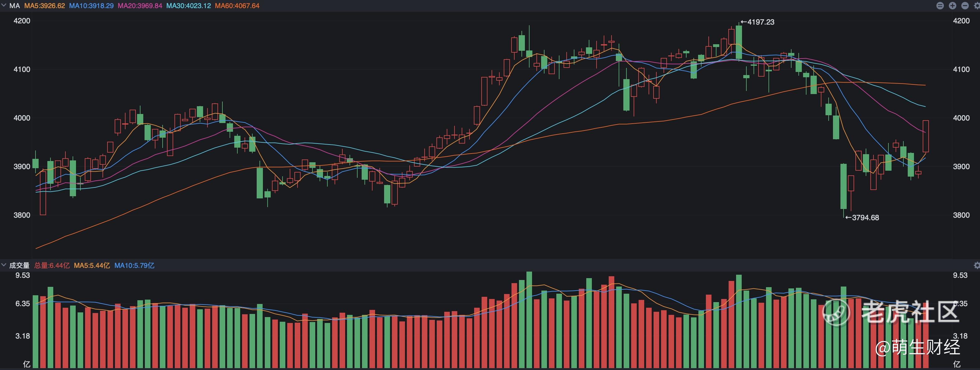This screenshot has width=980, height=370.
Task: Click the MA20:3969.84 legend label
Action: point(140,6)
